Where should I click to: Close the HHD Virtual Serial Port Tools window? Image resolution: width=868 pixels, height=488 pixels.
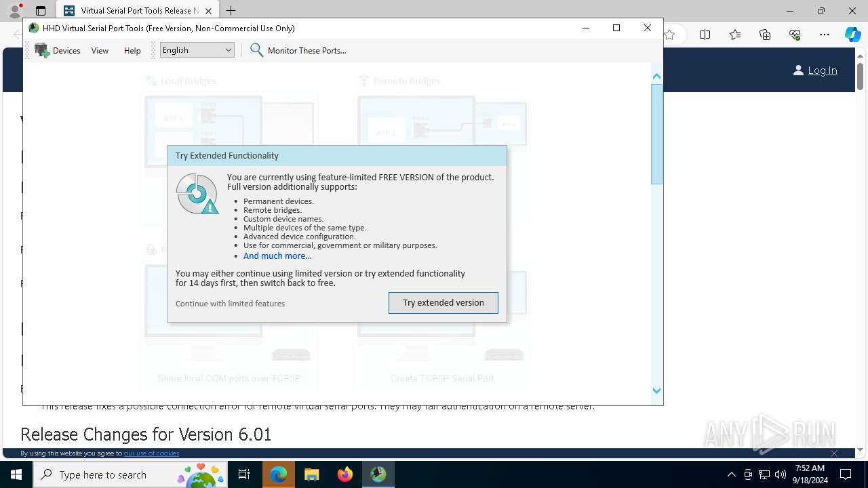click(x=648, y=28)
